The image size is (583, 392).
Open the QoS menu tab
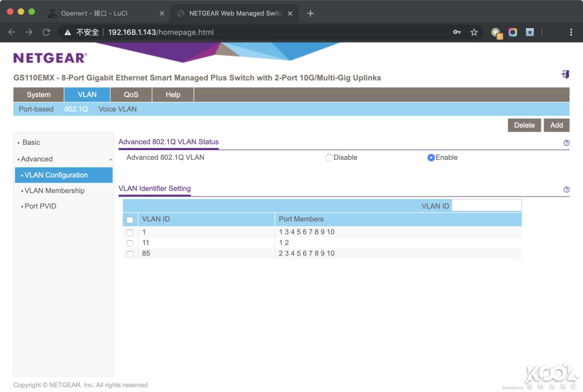(131, 94)
